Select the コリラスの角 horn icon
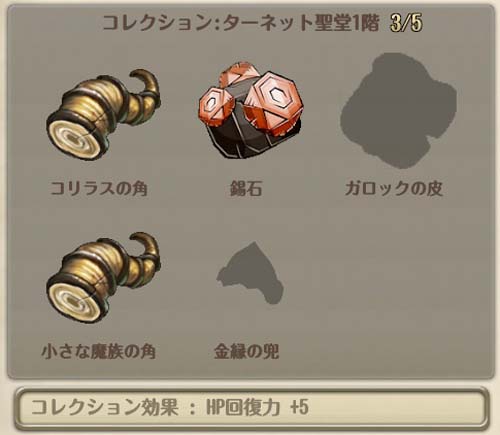 pos(103,114)
